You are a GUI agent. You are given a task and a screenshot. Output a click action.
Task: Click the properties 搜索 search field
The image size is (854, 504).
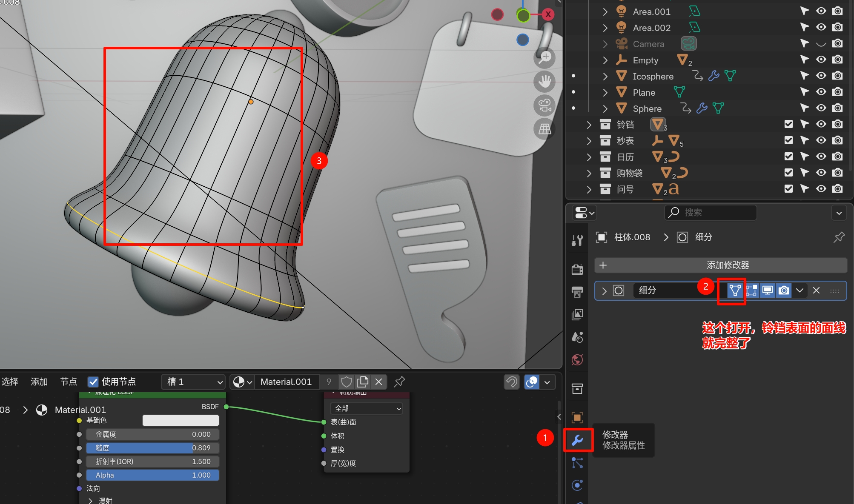pos(711,212)
